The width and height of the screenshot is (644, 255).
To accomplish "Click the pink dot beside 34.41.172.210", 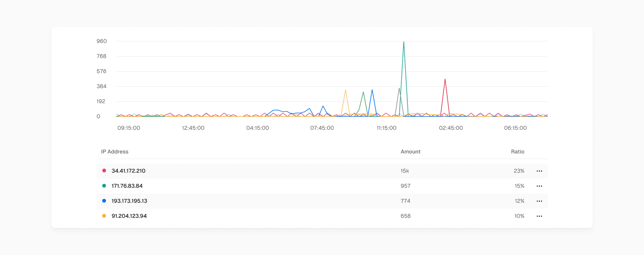I will (x=104, y=171).
